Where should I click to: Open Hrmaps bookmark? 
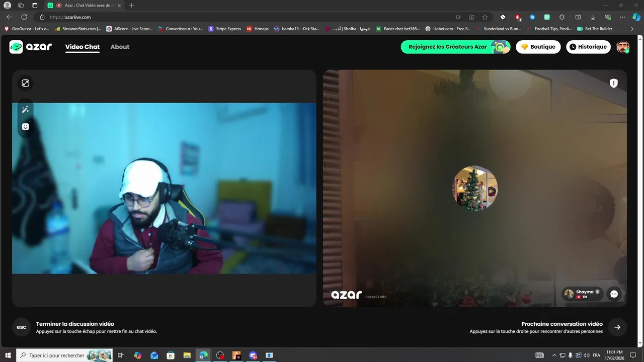(258, 29)
